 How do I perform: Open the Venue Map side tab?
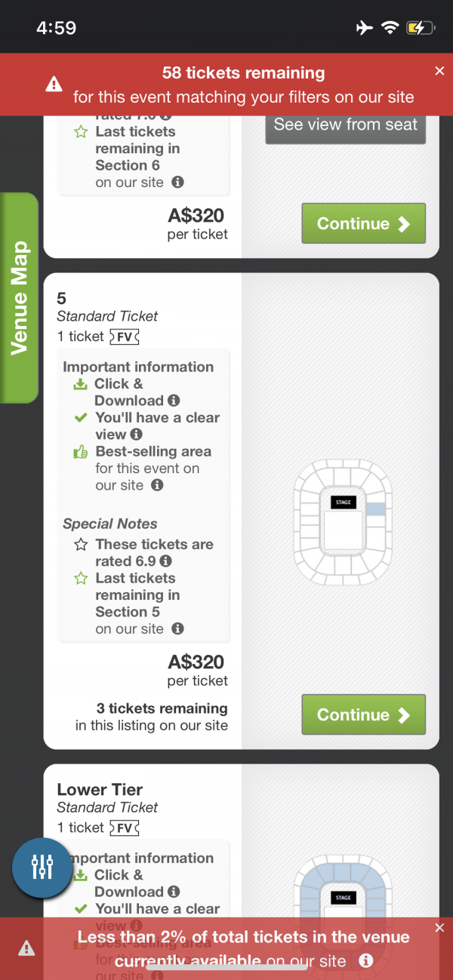pyautogui.click(x=19, y=298)
